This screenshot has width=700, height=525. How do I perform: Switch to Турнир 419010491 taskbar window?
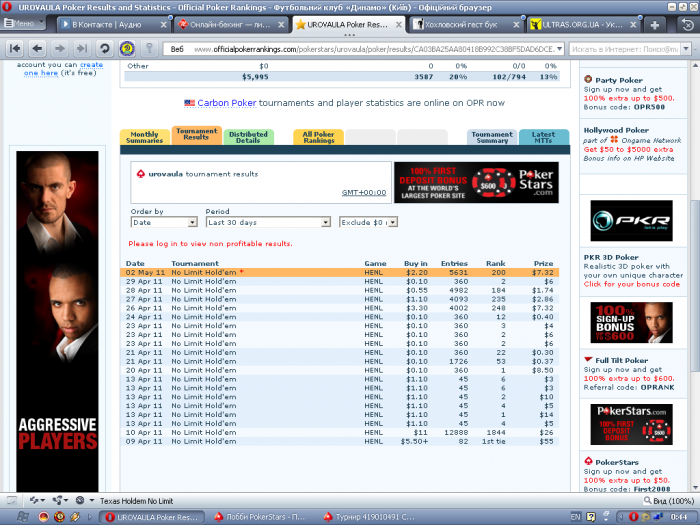pyautogui.click(x=370, y=517)
